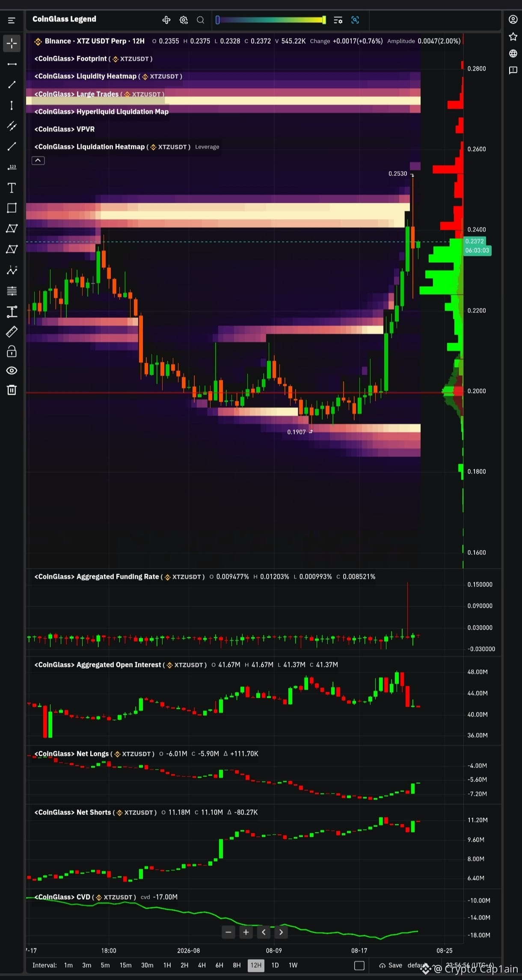The width and height of the screenshot is (522, 980).
Task: Pan chart left with arrow button
Action: tap(264, 932)
